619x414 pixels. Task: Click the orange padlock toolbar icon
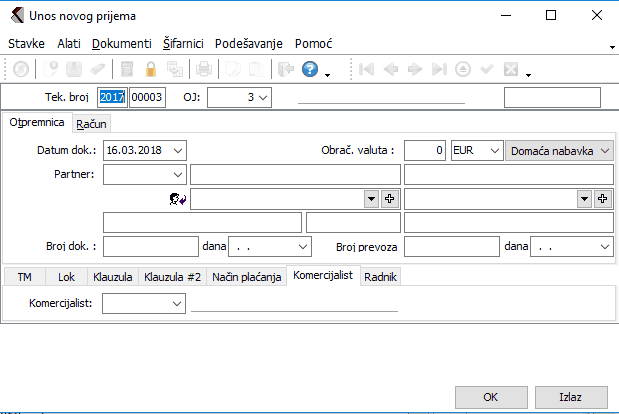[x=151, y=70]
